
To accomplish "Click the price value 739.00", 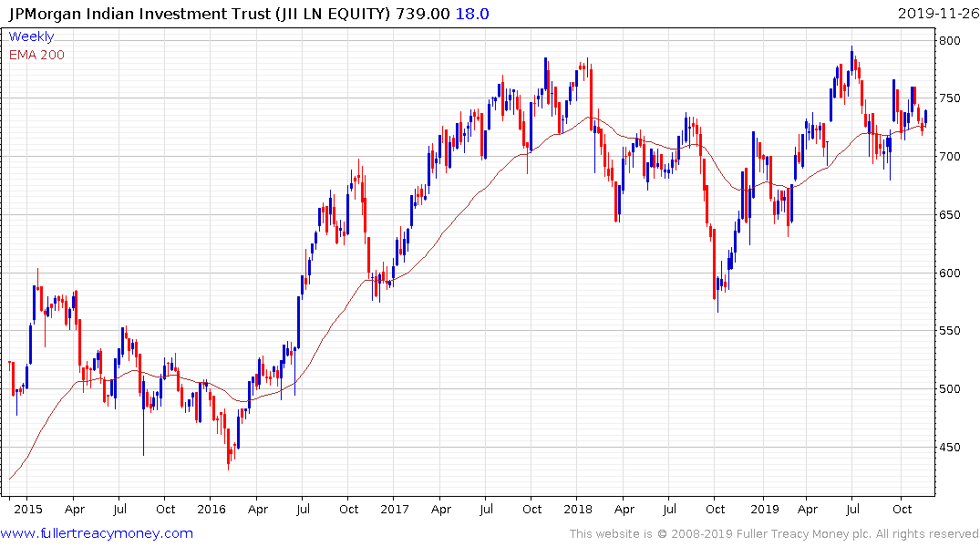I will 422,14.
